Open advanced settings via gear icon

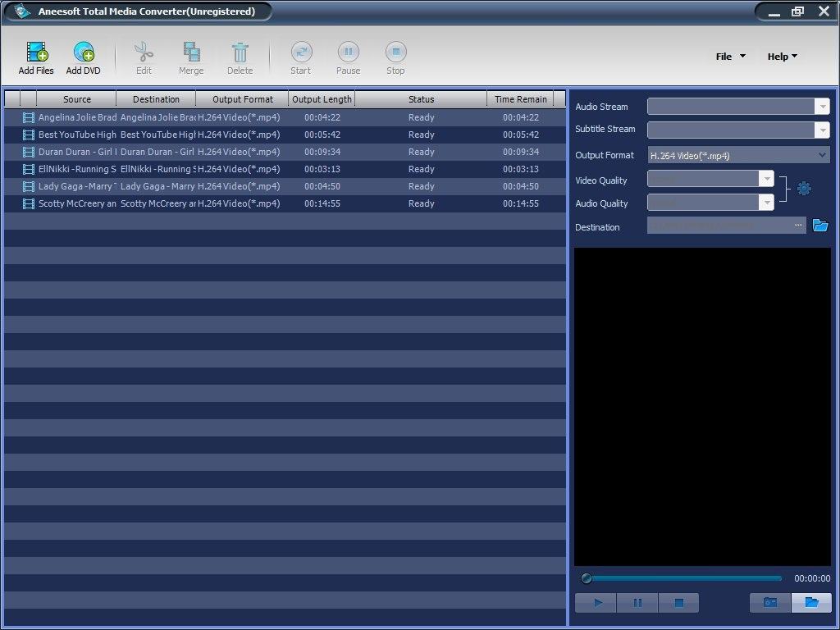(804, 188)
